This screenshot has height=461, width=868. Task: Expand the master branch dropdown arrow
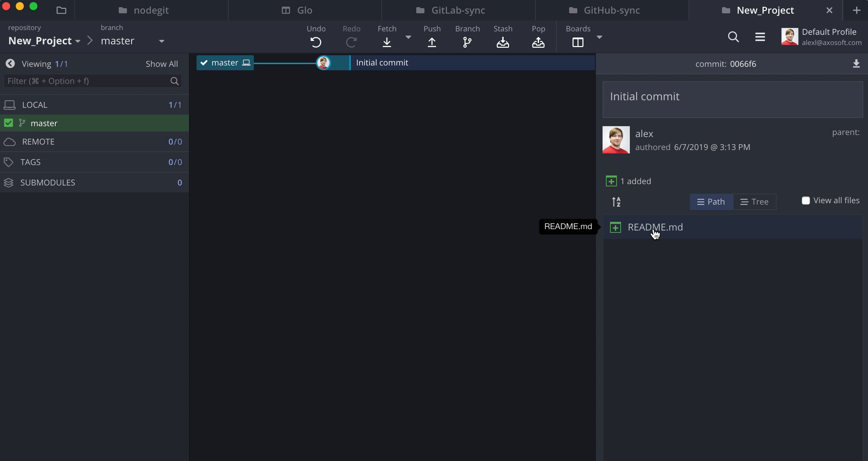pos(162,41)
